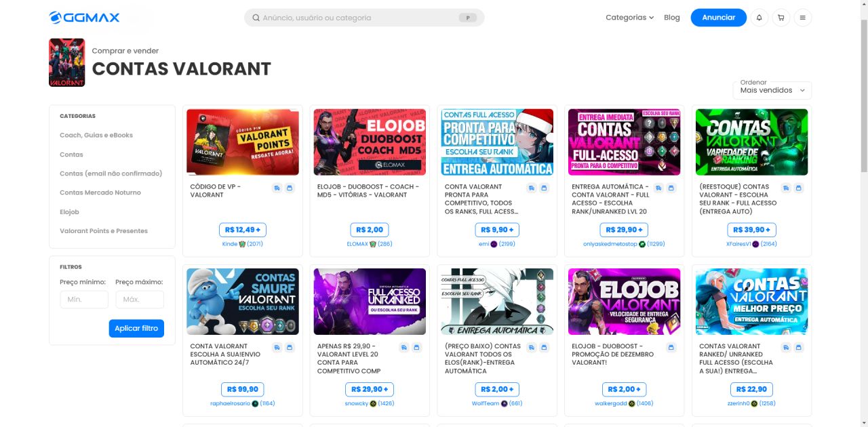The width and height of the screenshot is (868, 427).
Task: Click Kinde seller badge icon
Action: coord(242,244)
